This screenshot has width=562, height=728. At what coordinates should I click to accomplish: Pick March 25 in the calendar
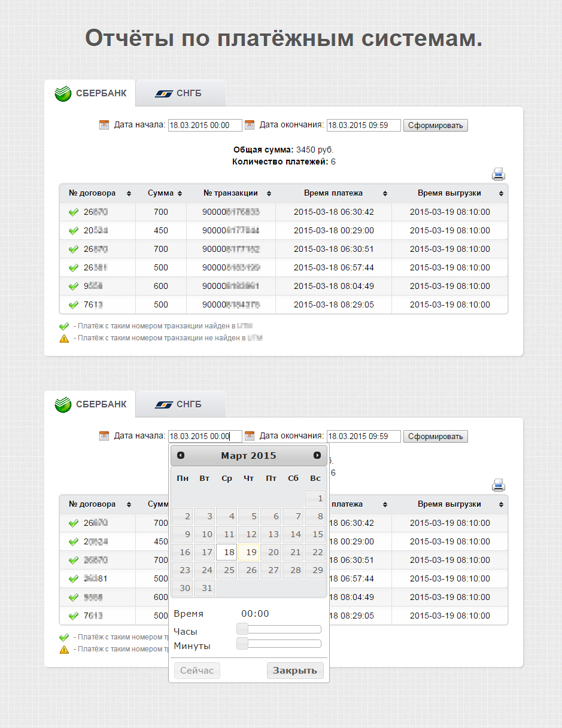coord(227,570)
